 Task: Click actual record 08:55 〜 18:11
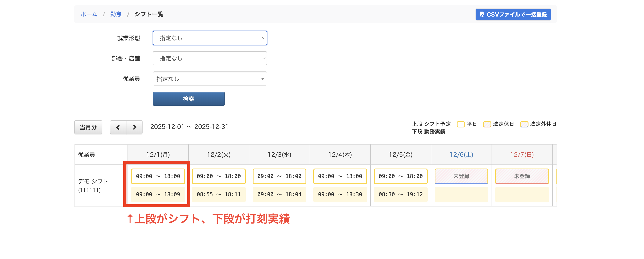(219, 194)
